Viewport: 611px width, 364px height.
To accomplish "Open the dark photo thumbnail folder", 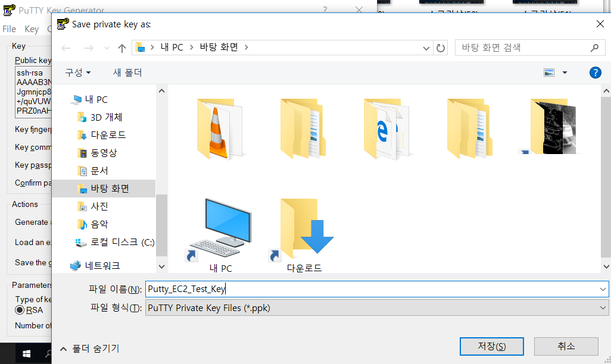I will click(x=553, y=127).
